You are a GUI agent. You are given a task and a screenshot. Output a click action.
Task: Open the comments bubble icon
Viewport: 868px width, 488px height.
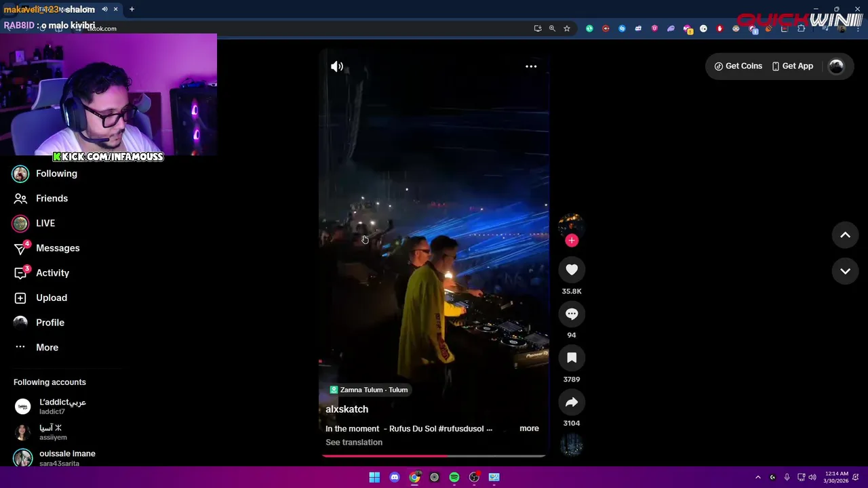click(572, 314)
